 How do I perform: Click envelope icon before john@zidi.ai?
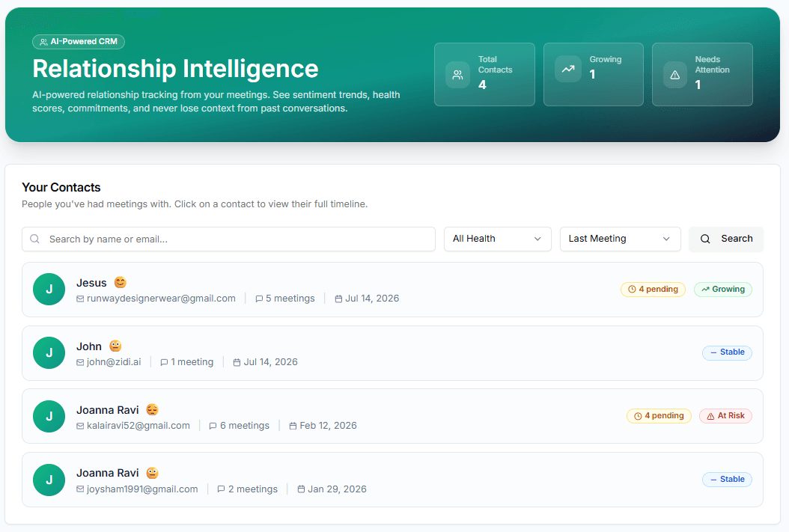tap(80, 363)
